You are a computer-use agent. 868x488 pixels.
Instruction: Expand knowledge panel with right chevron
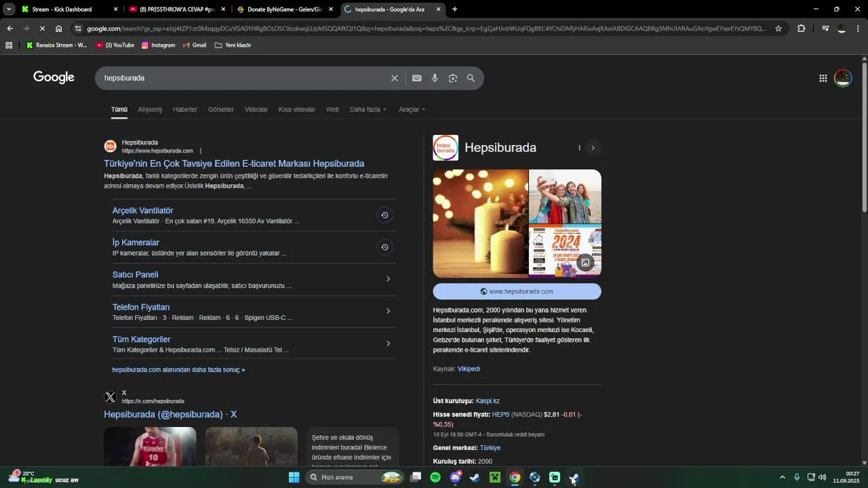pyautogui.click(x=593, y=148)
